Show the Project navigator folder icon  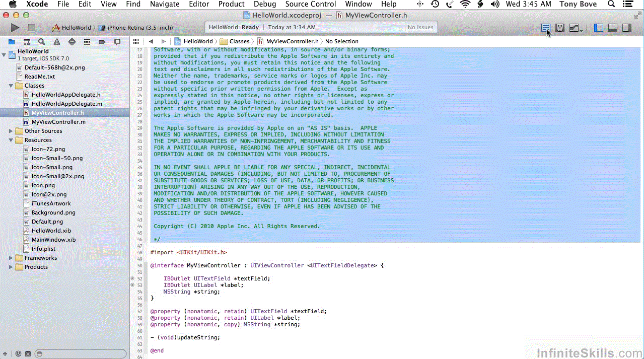pyautogui.click(x=11, y=42)
